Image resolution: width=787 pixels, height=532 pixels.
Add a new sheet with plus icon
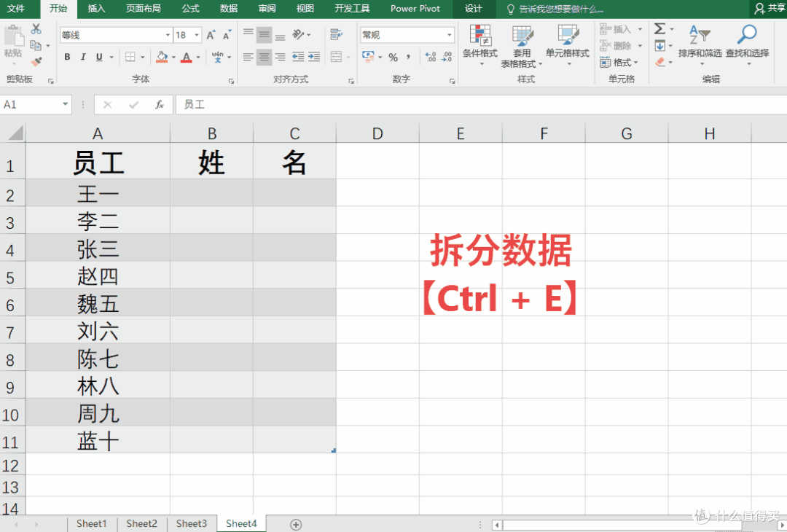(296, 525)
